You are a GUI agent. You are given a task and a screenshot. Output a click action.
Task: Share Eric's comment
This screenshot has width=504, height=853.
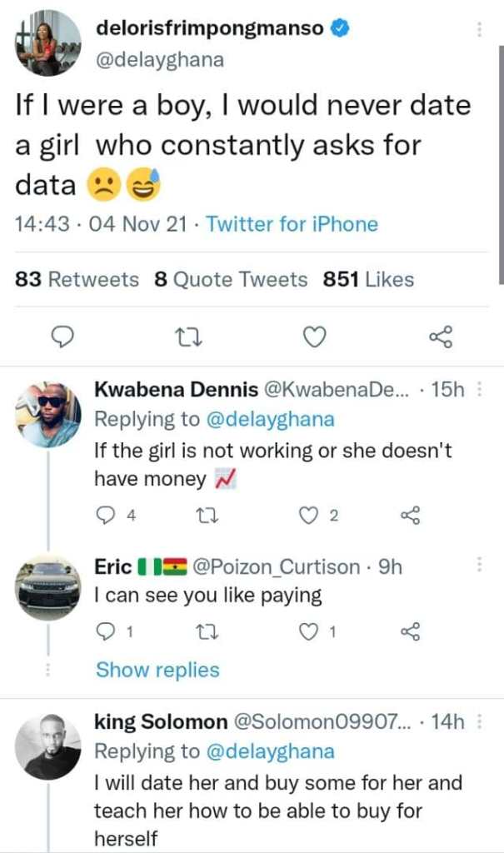tap(411, 632)
